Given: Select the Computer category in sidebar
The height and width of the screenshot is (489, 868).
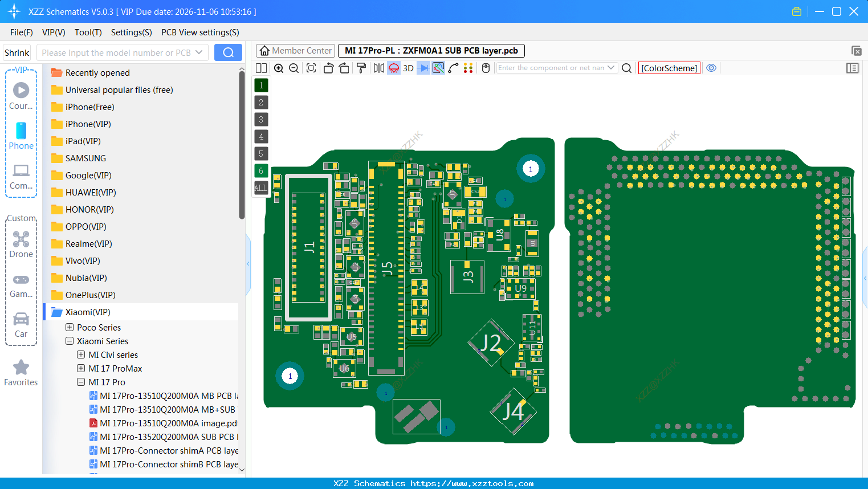Looking at the screenshot, I should pos(21,176).
